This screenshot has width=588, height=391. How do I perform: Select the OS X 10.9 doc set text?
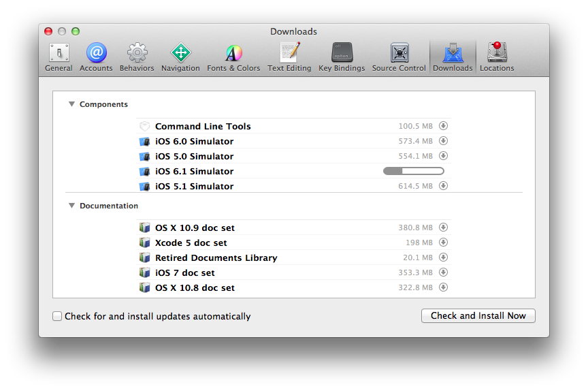195,228
